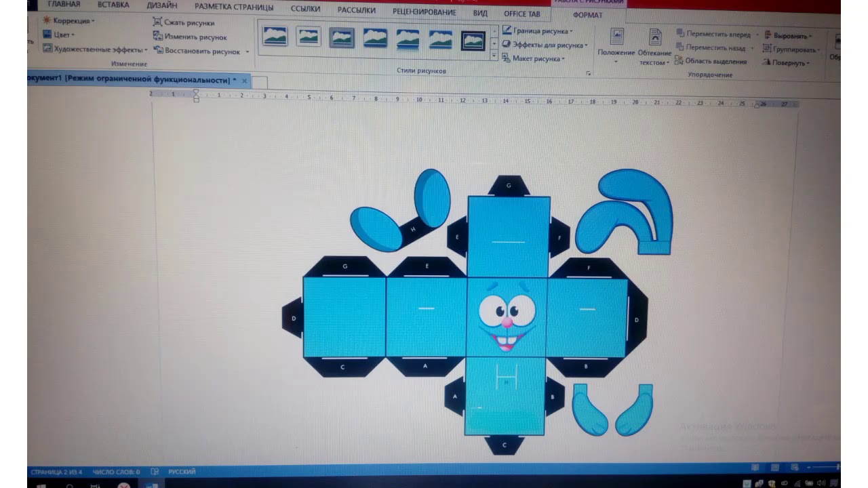This screenshot has width=868, height=488.
Task: Open Обтекание текстом wrap text options
Action: click(655, 47)
